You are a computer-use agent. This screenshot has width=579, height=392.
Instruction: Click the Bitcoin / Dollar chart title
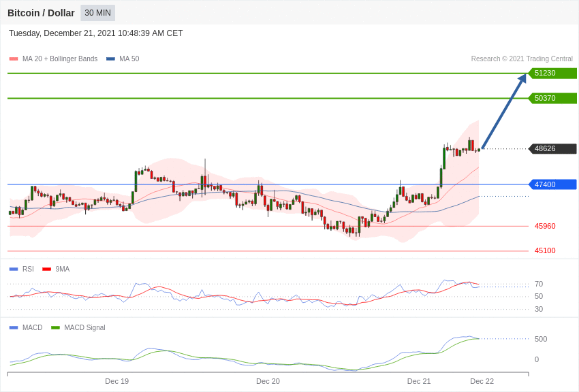41,13
